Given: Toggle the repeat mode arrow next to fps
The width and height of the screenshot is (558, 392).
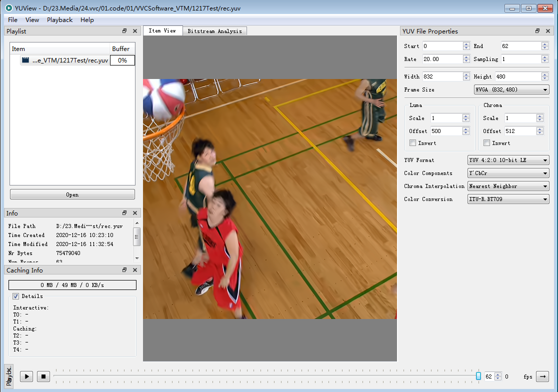Looking at the screenshot, I should tap(542, 376).
